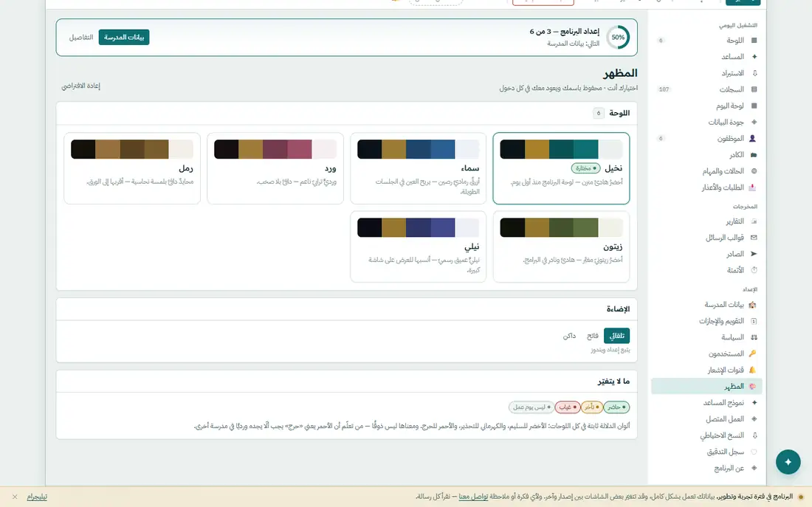Click the التقارير reports icon
812x507 pixels.
pyautogui.click(x=754, y=221)
